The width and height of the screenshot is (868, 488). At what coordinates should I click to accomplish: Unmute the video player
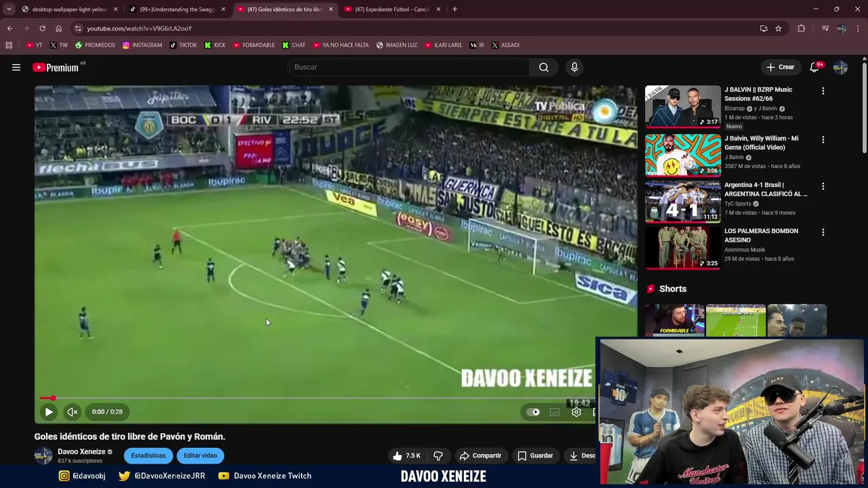point(72,411)
